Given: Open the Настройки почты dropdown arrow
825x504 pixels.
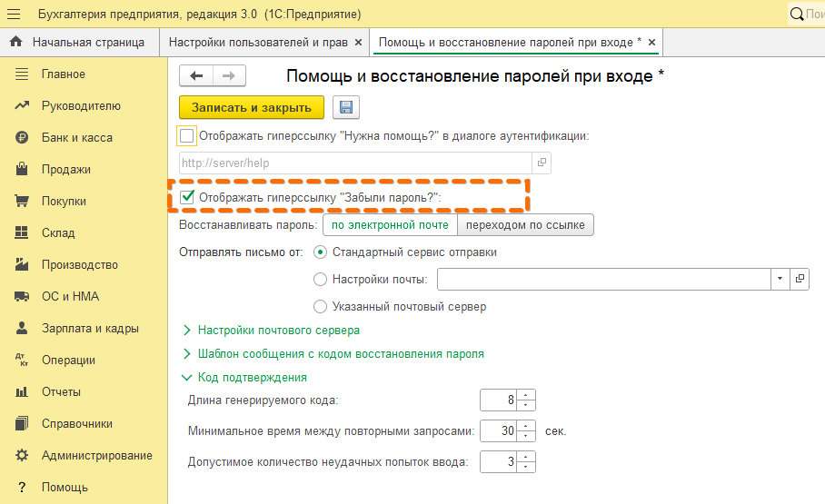Looking at the screenshot, I should click(x=780, y=279).
